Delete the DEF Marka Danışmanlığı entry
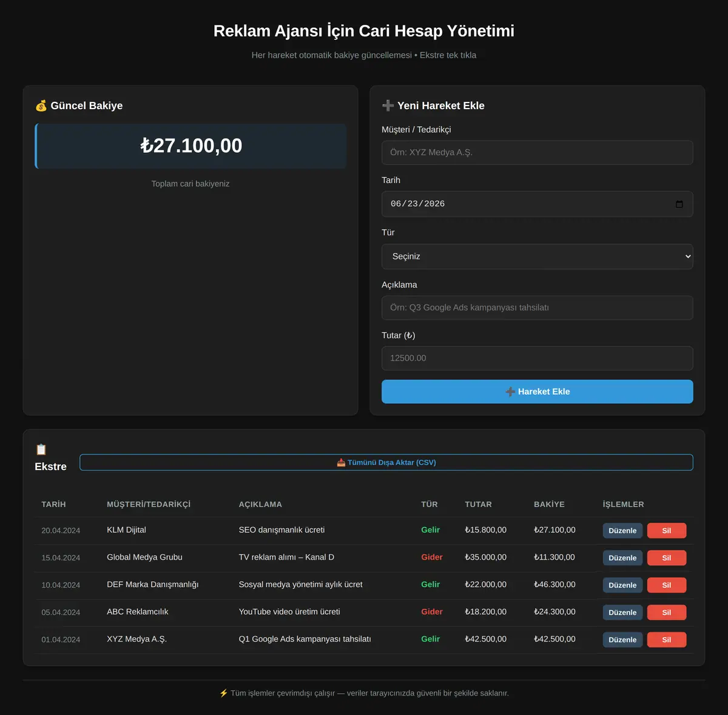 [667, 585]
